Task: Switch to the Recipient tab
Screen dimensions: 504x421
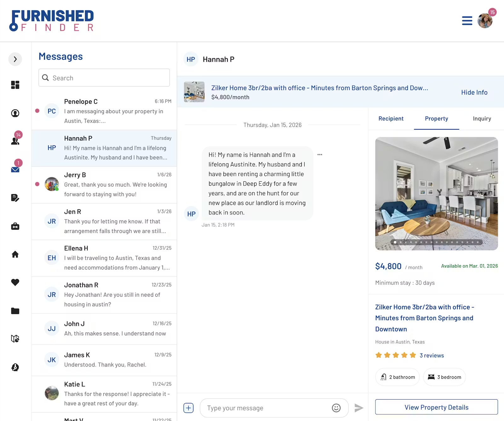Action: (x=391, y=119)
